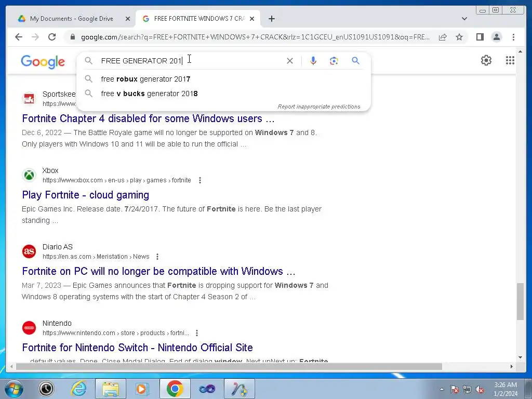Click the horizontal scrollbar thumb

click(229, 366)
